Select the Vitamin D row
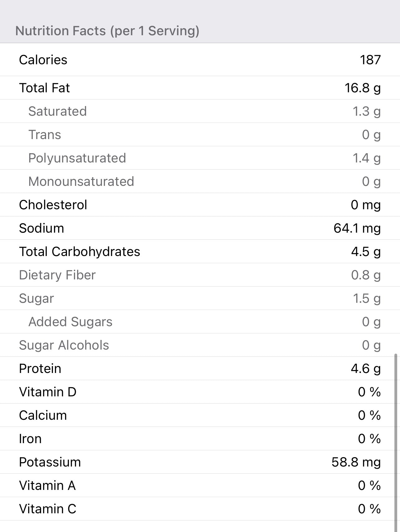The image size is (400, 532). click(199, 392)
